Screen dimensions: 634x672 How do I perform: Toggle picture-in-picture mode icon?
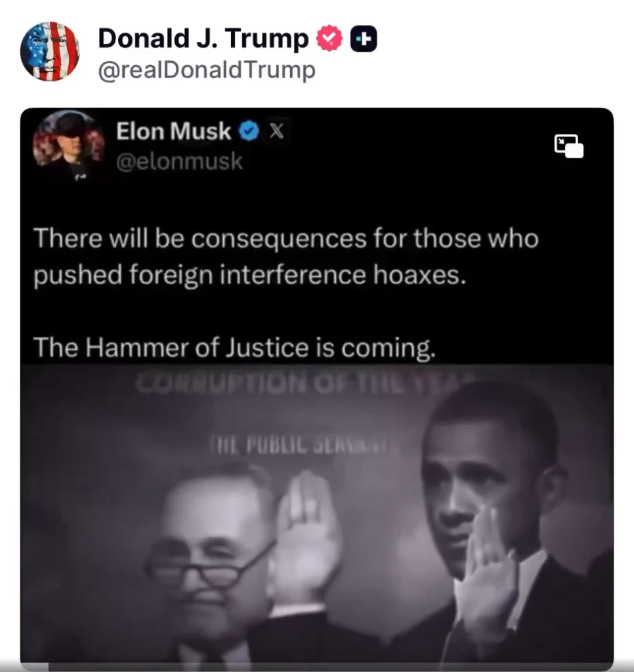[x=568, y=146]
